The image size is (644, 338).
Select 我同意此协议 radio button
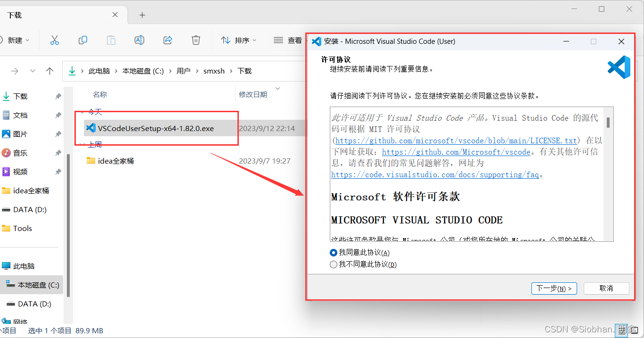tap(334, 253)
